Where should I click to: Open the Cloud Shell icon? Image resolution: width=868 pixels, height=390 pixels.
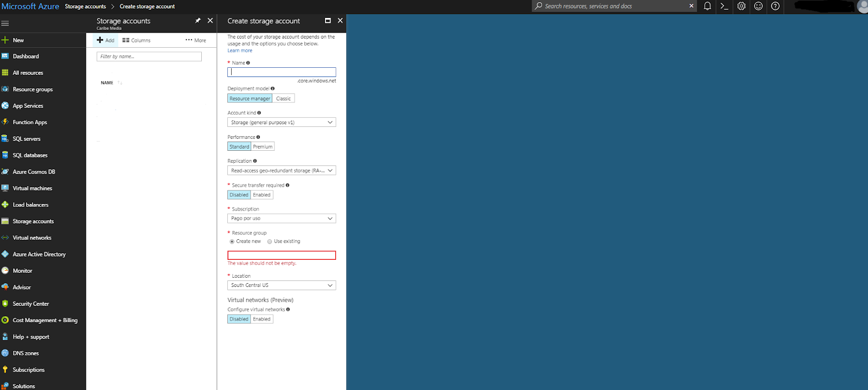pyautogui.click(x=724, y=6)
